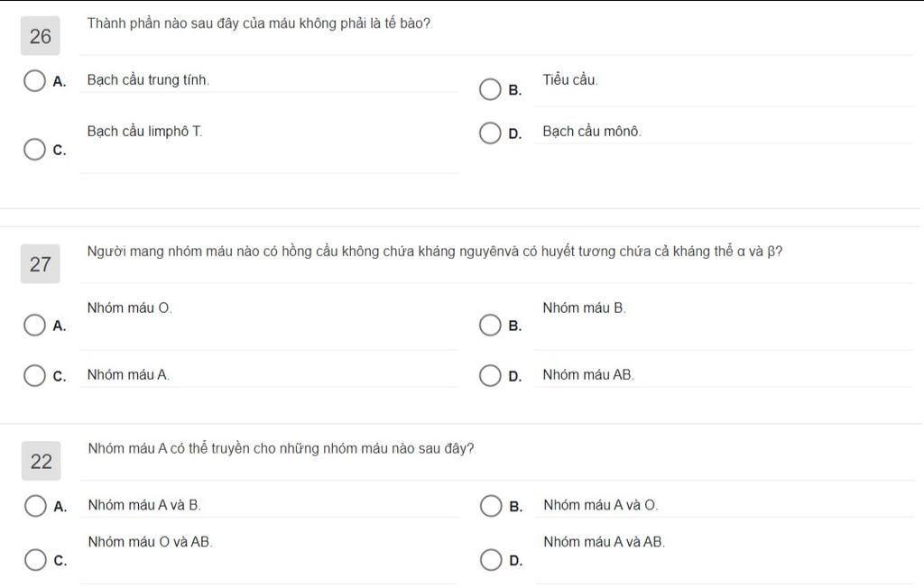The image size is (924, 588).
Task: Click question text Nhóm máu A có thể truyền
Action: coord(281,448)
